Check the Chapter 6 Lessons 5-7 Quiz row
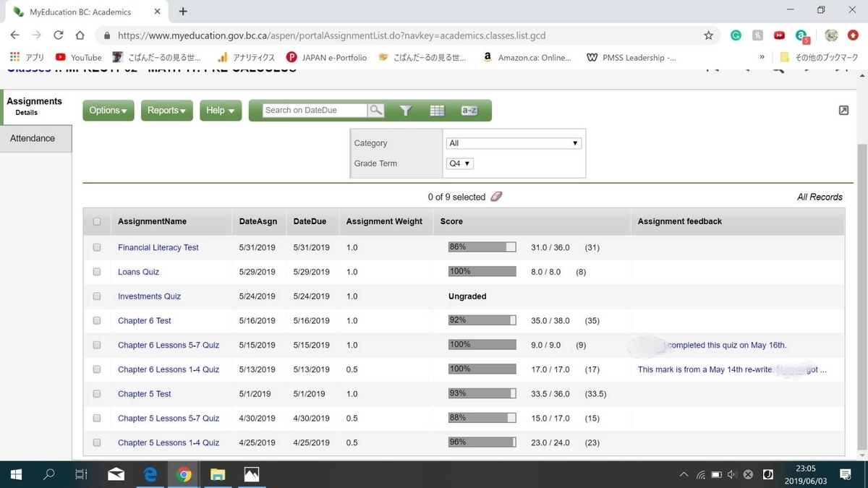The image size is (868, 488). click(97, 345)
